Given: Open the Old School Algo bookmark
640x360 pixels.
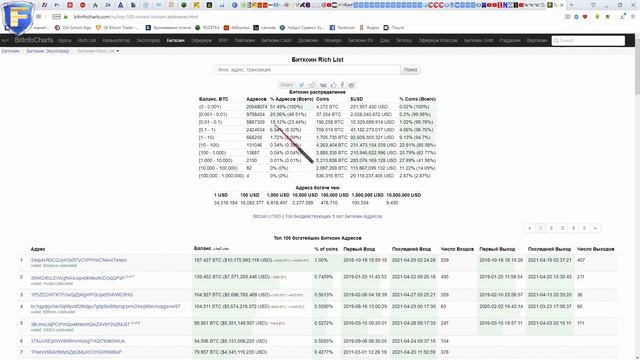Looking at the screenshot, I should pos(73,28).
